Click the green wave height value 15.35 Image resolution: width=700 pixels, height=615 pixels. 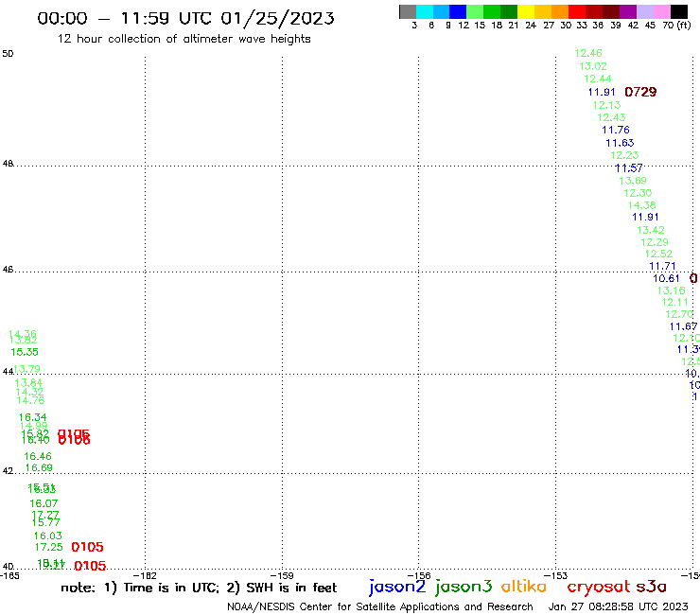click(25, 352)
